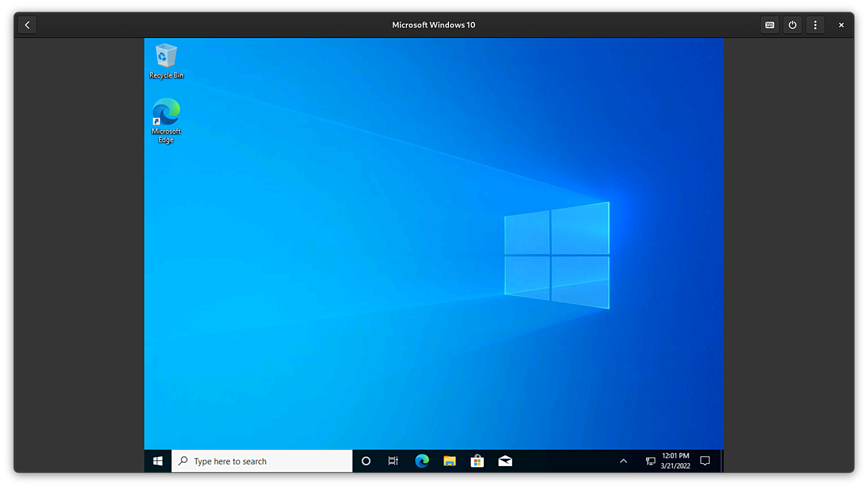Open the Mail app in taskbar
This screenshot has height=488, width=868.
505,461
